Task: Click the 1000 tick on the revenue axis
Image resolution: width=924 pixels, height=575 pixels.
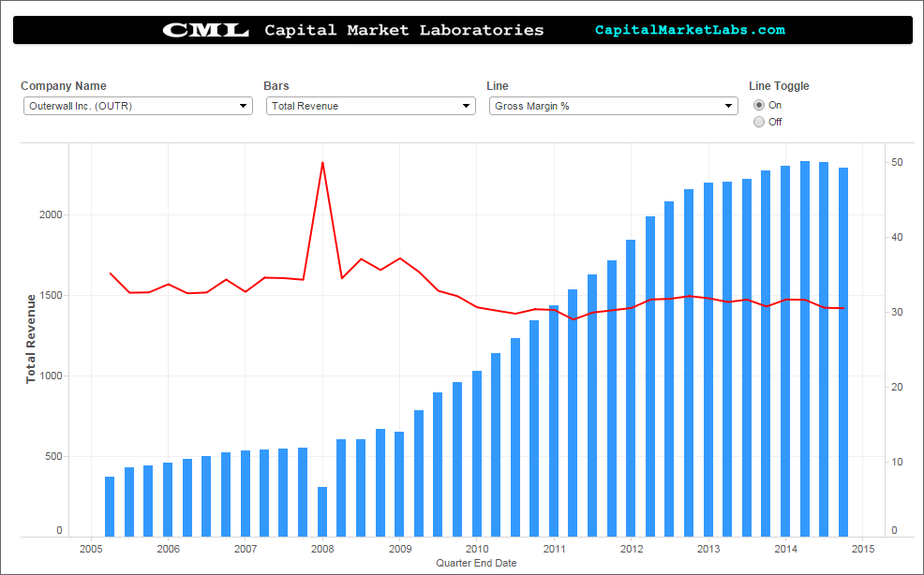Action: (51, 376)
